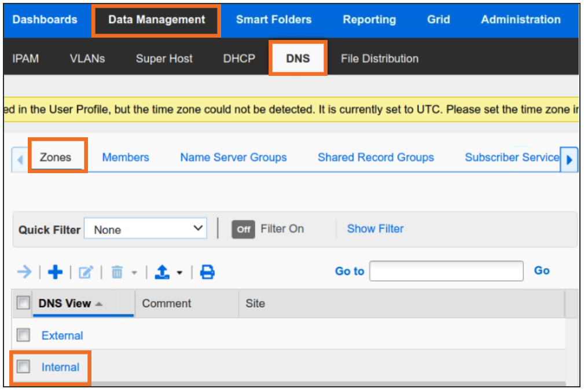Toggle the Filter On switch

point(244,229)
